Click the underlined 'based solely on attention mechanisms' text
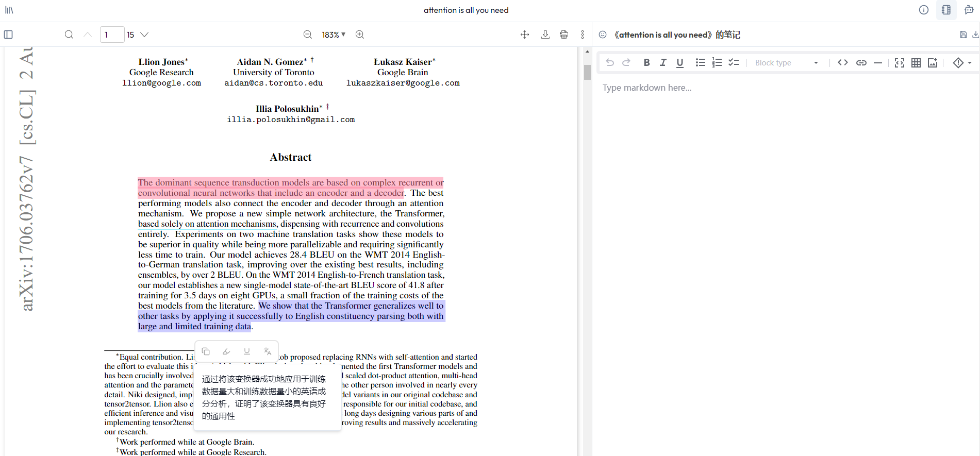Image resolution: width=980 pixels, height=456 pixels. tap(207, 224)
